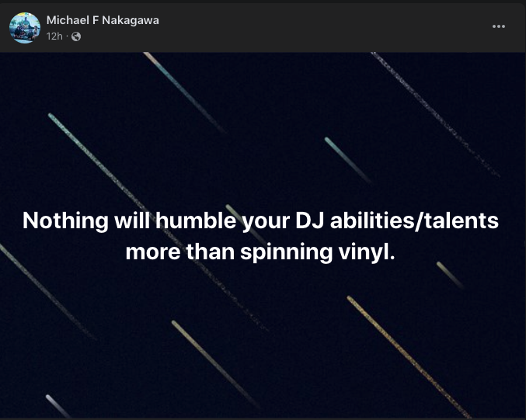526x420 pixels.
Task: Click the word 'humble' in the post
Action: [x=196, y=220]
